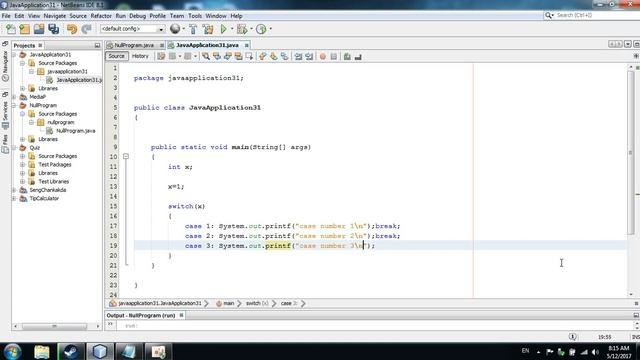Click the Shift Line Left icon
This screenshot has height=360, width=640.
tap(298, 57)
